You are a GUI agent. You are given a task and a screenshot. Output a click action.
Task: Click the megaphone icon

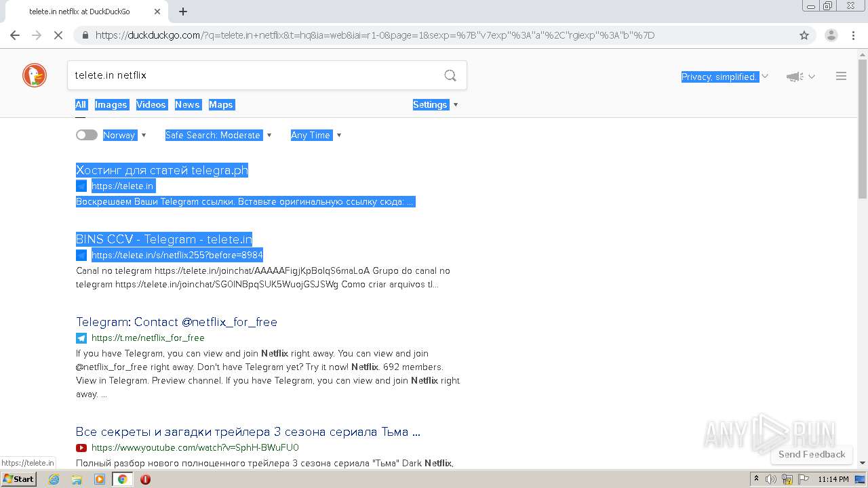(x=795, y=77)
